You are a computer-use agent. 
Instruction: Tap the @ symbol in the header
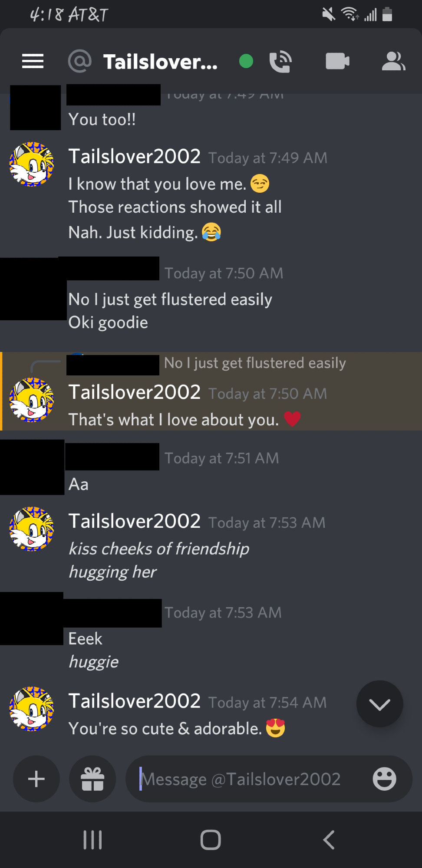click(x=80, y=61)
